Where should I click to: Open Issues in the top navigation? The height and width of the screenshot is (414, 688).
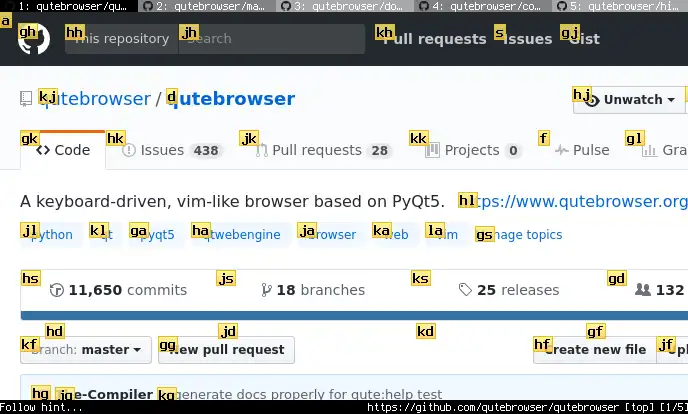click(x=527, y=39)
